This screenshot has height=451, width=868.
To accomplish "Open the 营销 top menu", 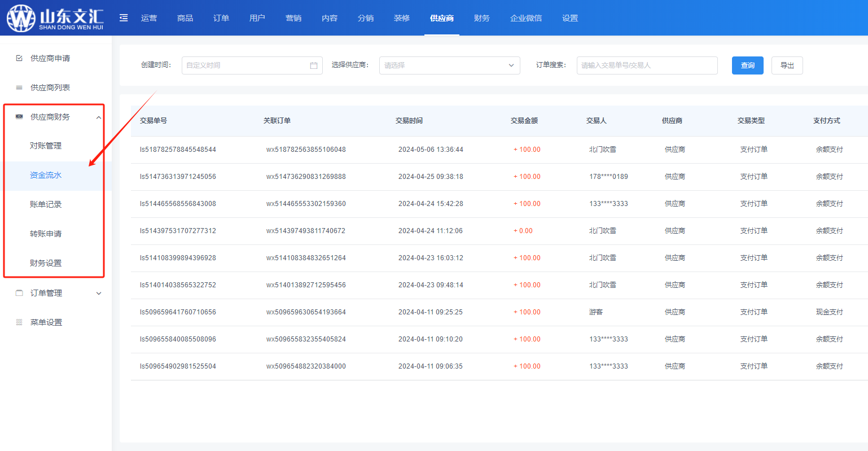I will [x=293, y=18].
